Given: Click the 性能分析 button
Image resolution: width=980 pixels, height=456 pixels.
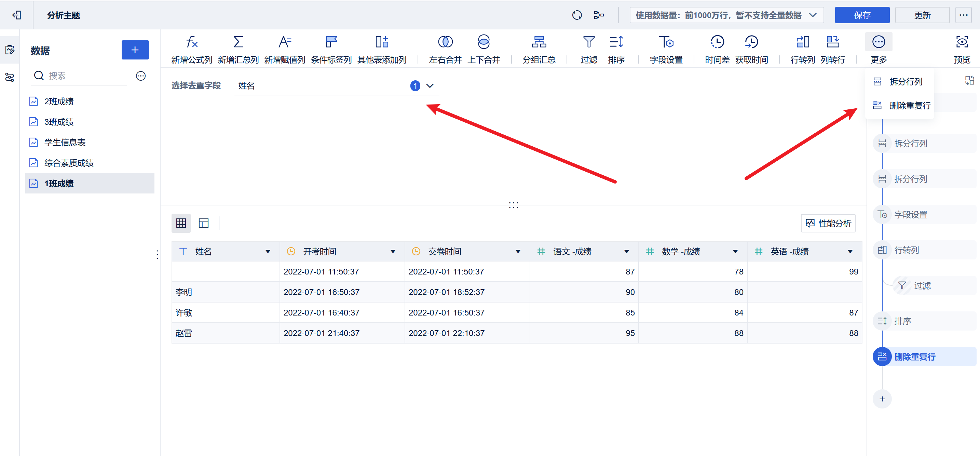Looking at the screenshot, I should pos(828,224).
